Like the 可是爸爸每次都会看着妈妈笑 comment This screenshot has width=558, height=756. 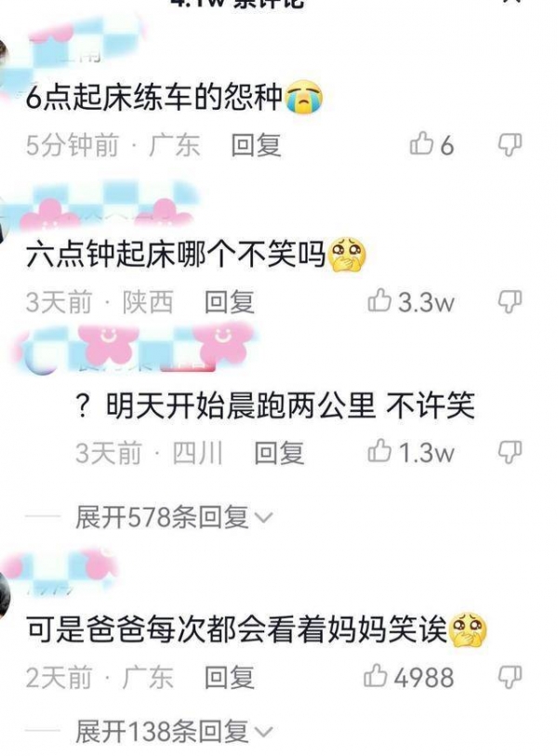point(409,677)
